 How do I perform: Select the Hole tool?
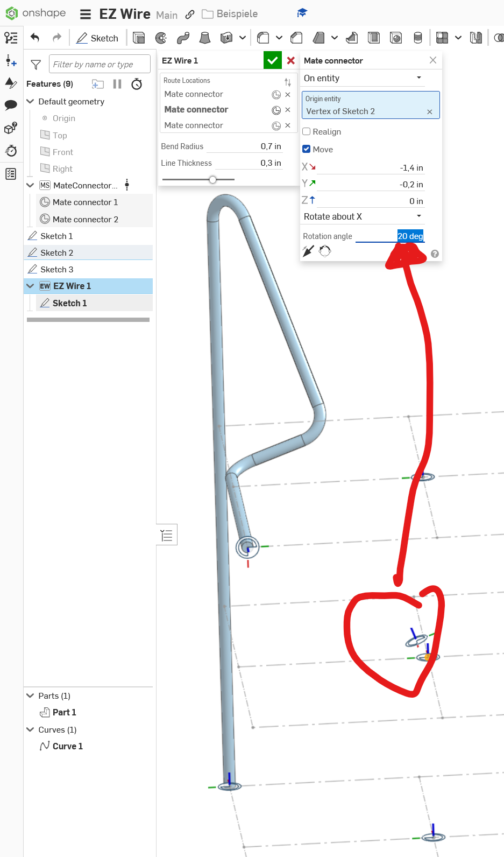click(396, 38)
